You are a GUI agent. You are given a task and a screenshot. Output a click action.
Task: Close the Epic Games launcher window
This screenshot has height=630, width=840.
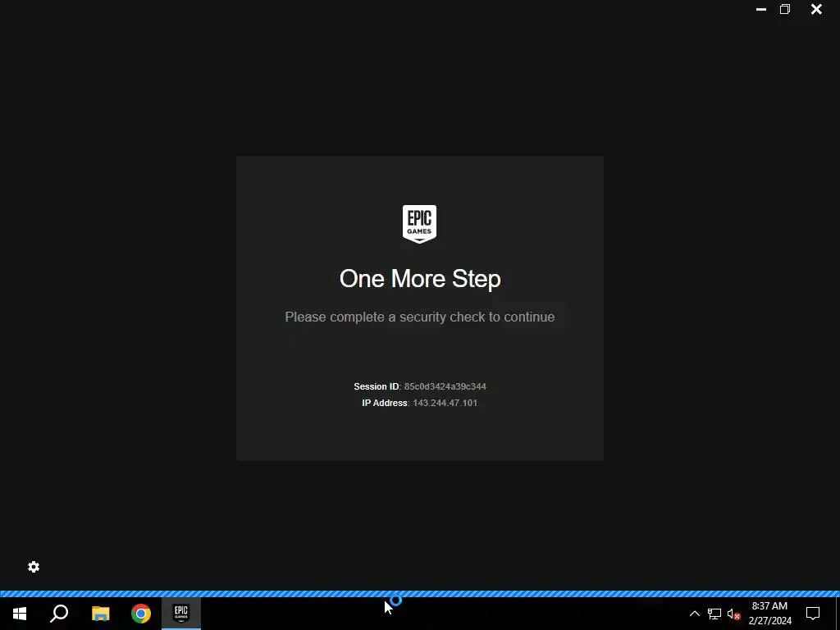click(x=816, y=9)
